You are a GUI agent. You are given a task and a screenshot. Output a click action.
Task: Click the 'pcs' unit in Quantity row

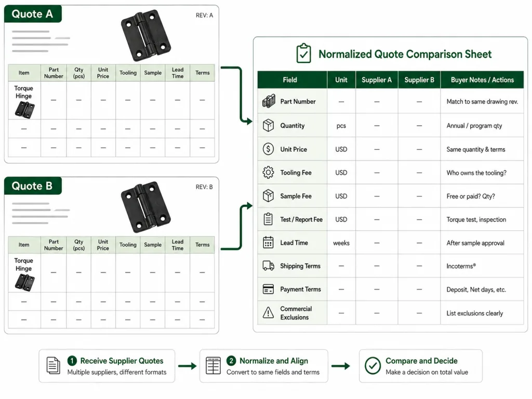pos(341,126)
